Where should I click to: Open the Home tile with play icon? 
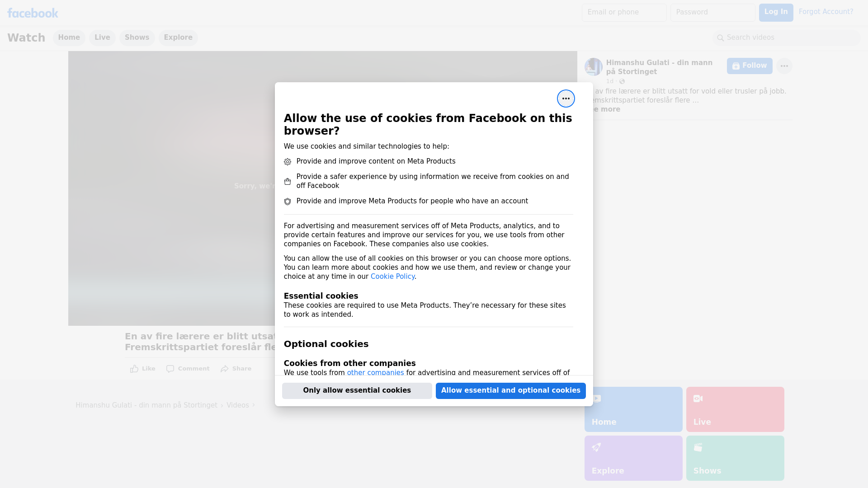click(633, 409)
